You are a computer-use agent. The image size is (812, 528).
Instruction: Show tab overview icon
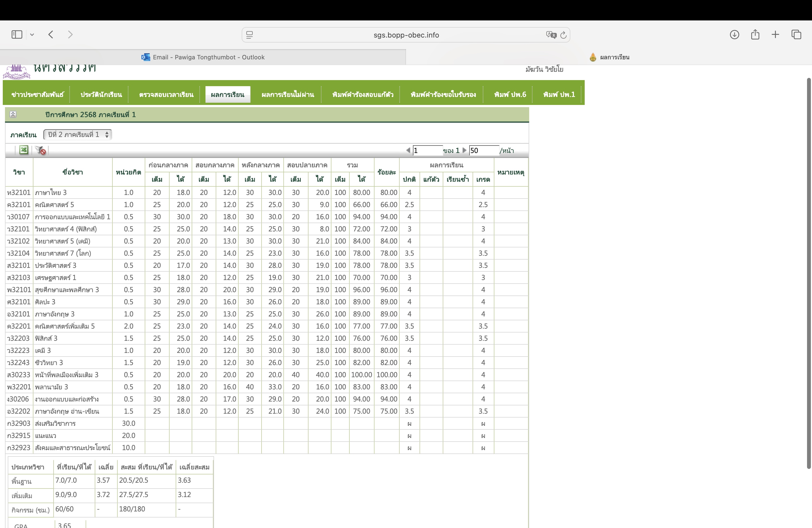click(x=796, y=35)
